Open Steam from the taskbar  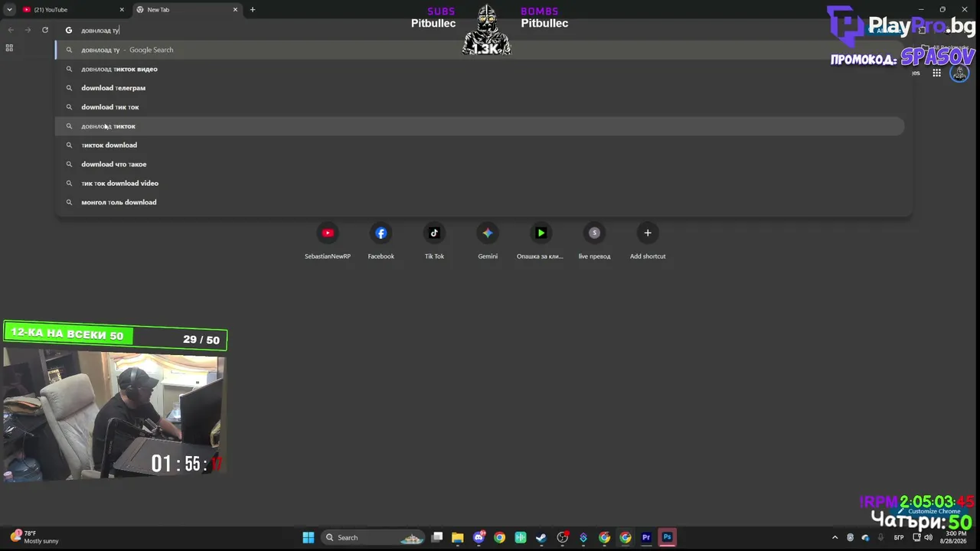point(541,537)
